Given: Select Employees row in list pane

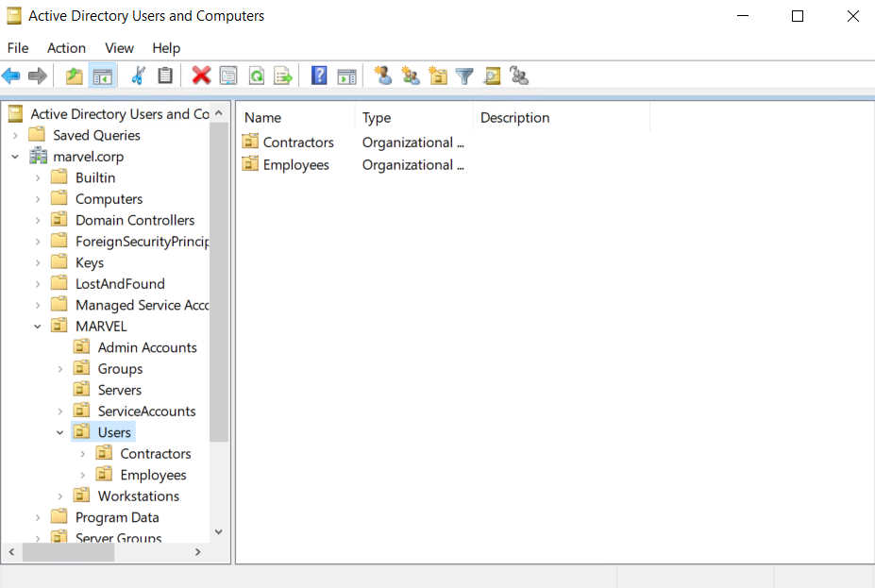Looking at the screenshot, I should (x=295, y=165).
